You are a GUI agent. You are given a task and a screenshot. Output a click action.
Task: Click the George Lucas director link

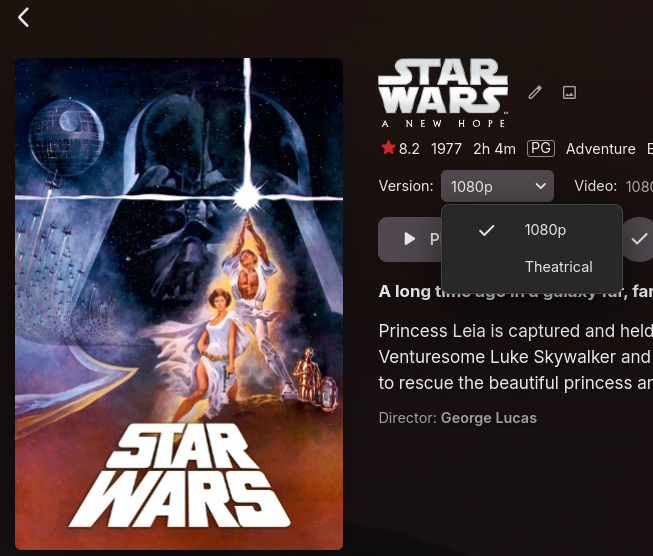pyautogui.click(x=488, y=418)
